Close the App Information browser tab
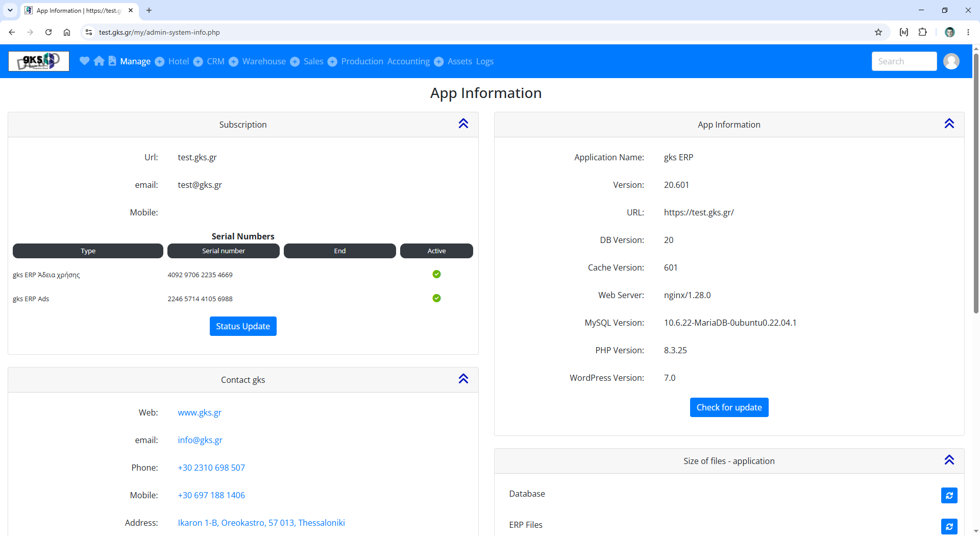Viewport: 980px width, 536px height. coord(131,10)
